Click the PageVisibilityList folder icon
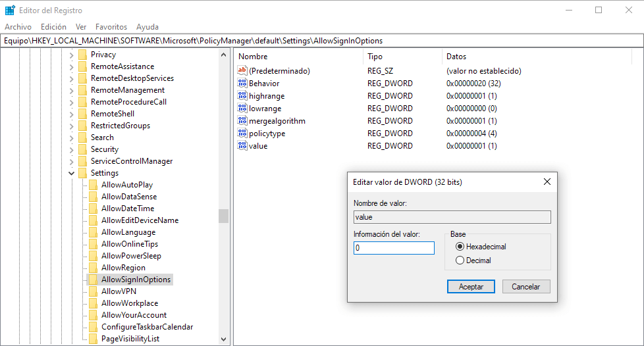 pos(94,339)
